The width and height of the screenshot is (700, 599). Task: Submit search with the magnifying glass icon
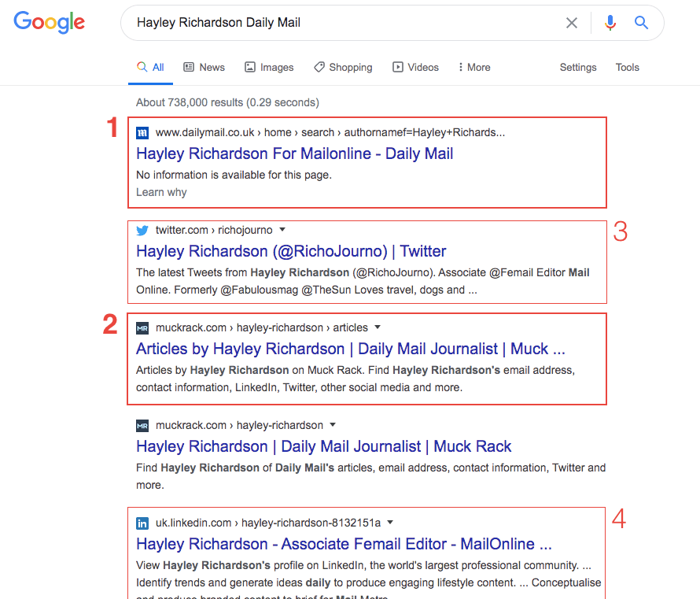641,22
